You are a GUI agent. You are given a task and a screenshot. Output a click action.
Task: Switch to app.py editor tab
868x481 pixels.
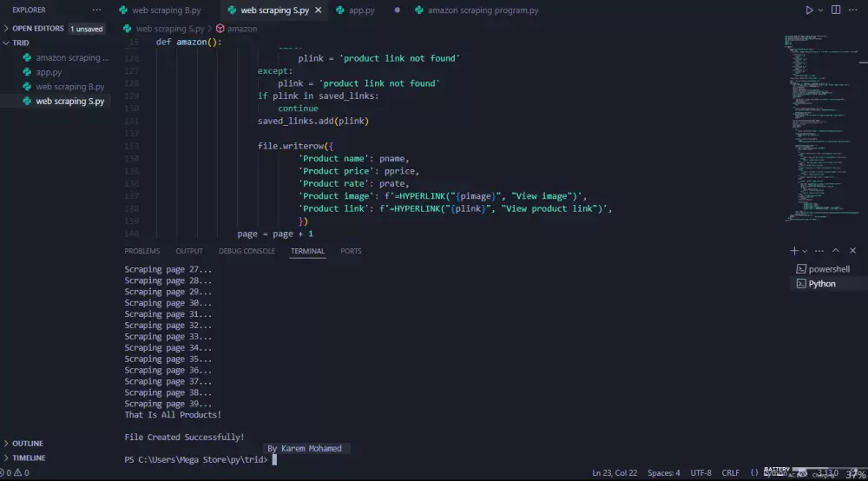(361, 10)
